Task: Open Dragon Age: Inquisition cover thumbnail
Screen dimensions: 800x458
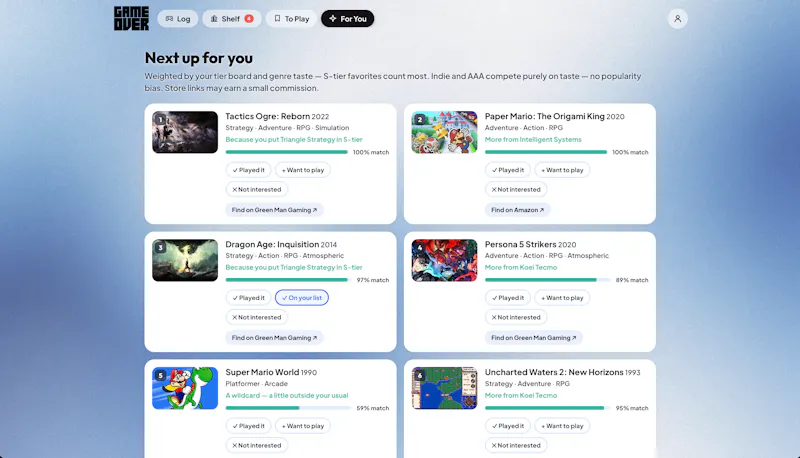Action: 185,260
